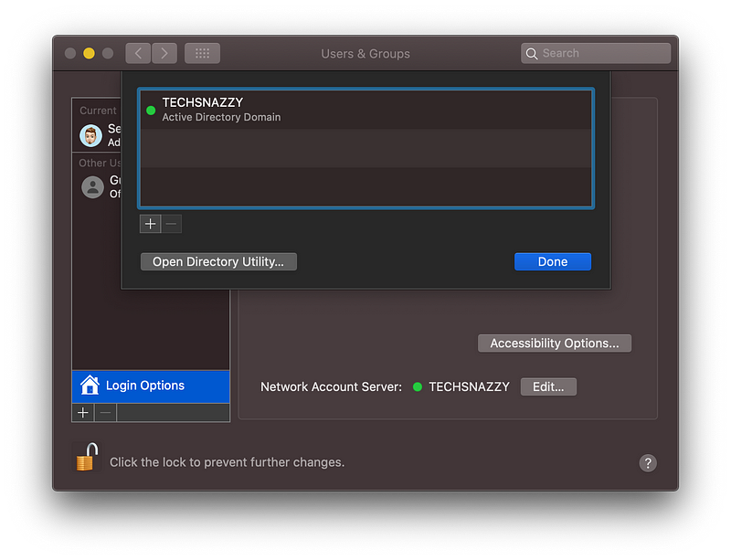Click the Other Users header in sidebar
731x560 pixels.
click(x=100, y=164)
